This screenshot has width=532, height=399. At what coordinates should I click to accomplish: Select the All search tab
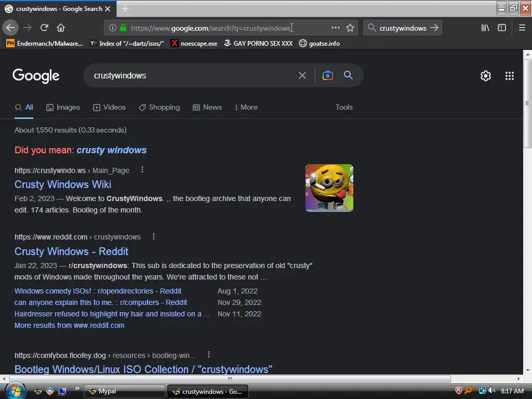[x=24, y=107]
